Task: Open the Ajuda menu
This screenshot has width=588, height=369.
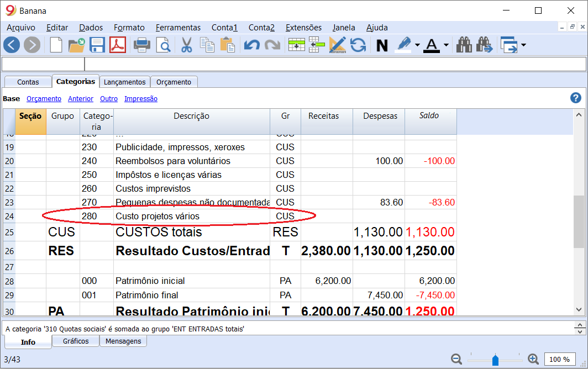Action: (377, 28)
